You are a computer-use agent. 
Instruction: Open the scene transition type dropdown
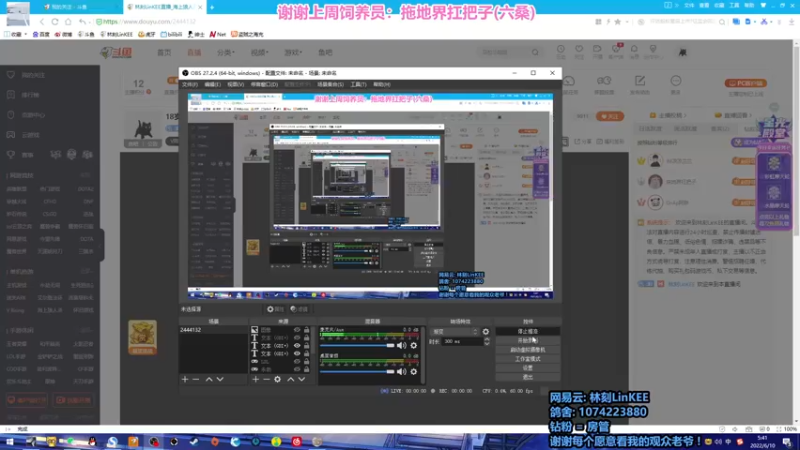coord(455,332)
